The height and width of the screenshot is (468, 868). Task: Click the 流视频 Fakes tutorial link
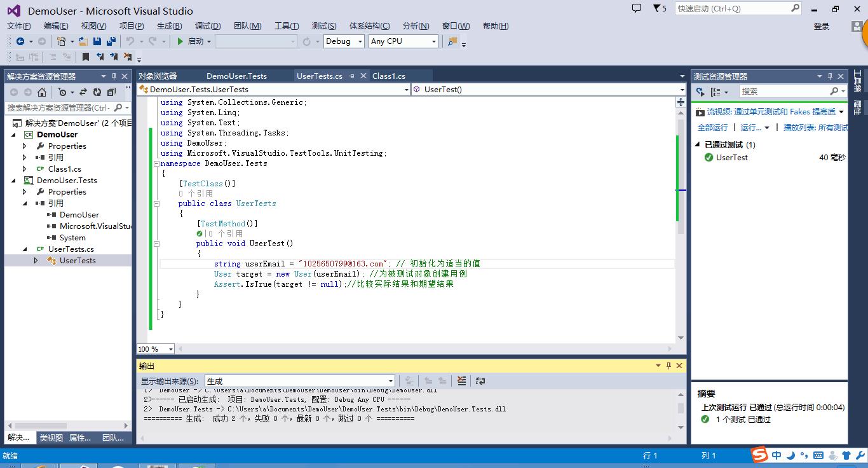771,112
